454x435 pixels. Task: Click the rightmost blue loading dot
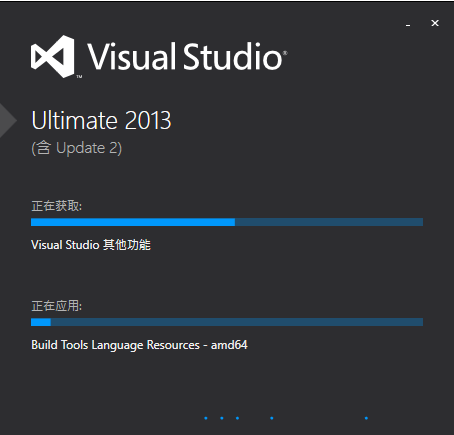366,418
